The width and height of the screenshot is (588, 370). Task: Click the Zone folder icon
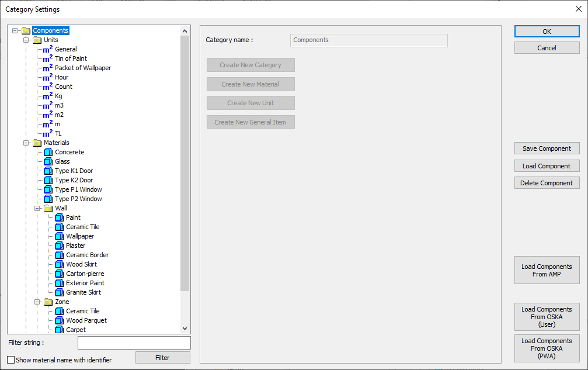(x=48, y=301)
